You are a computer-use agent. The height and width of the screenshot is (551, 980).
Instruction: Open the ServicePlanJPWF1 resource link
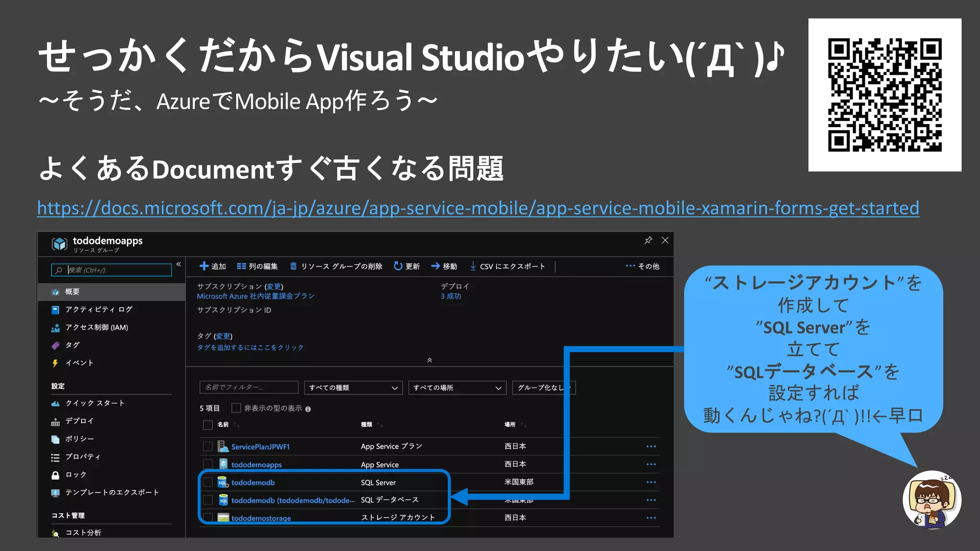pyautogui.click(x=261, y=447)
